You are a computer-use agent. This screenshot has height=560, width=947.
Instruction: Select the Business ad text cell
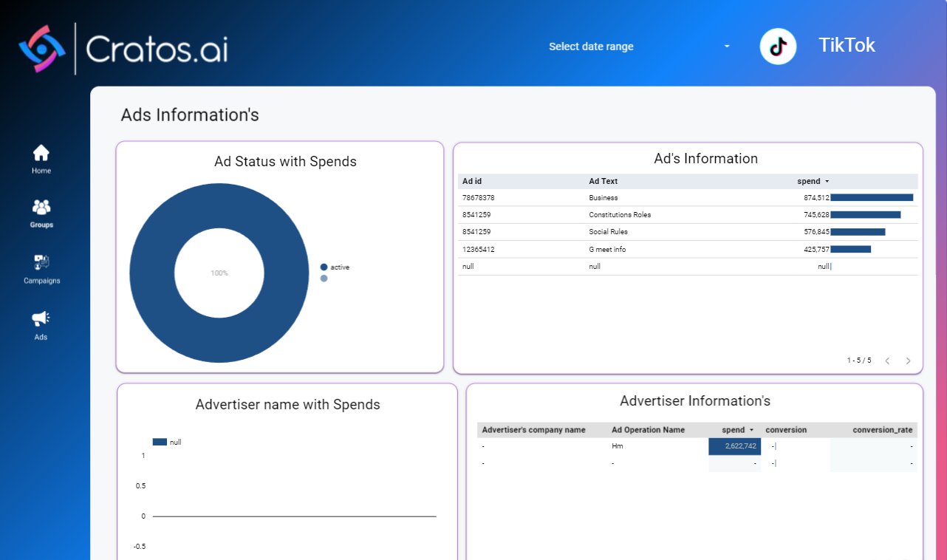pyautogui.click(x=604, y=198)
